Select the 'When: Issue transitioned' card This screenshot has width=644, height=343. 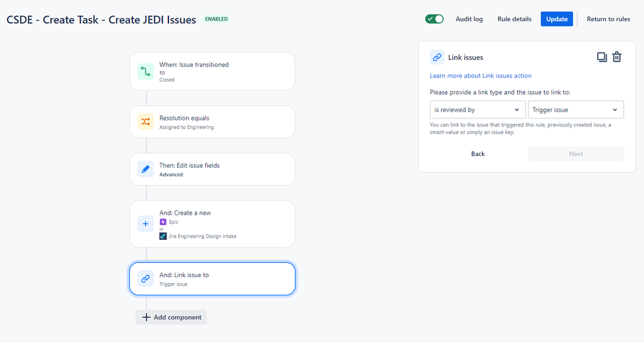tap(212, 72)
